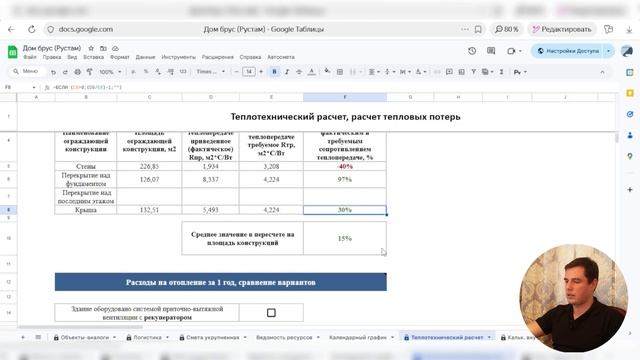Print the spreadsheet
The image size is (640, 360).
(x=78, y=72)
